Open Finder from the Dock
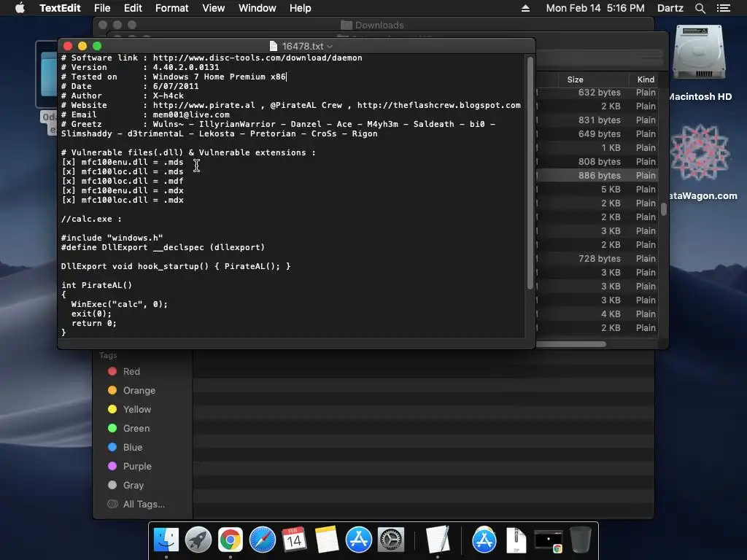The height and width of the screenshot is (560, 747). (x=166, y=540)
